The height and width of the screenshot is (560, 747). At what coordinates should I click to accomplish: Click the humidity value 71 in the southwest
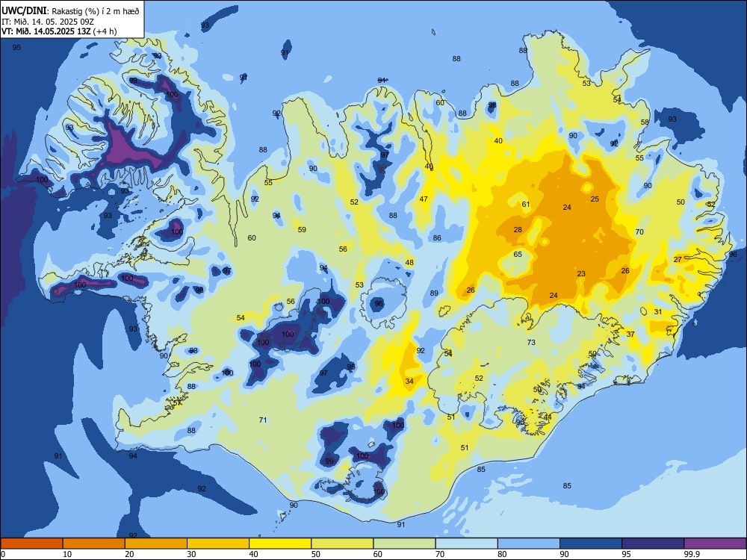(x=262, y=420)
